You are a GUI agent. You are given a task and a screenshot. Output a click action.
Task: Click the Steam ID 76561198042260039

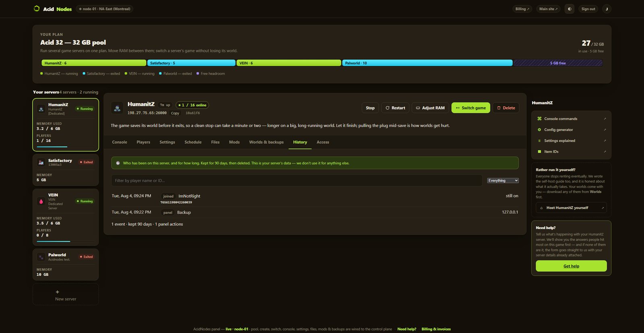pos(176,202)
